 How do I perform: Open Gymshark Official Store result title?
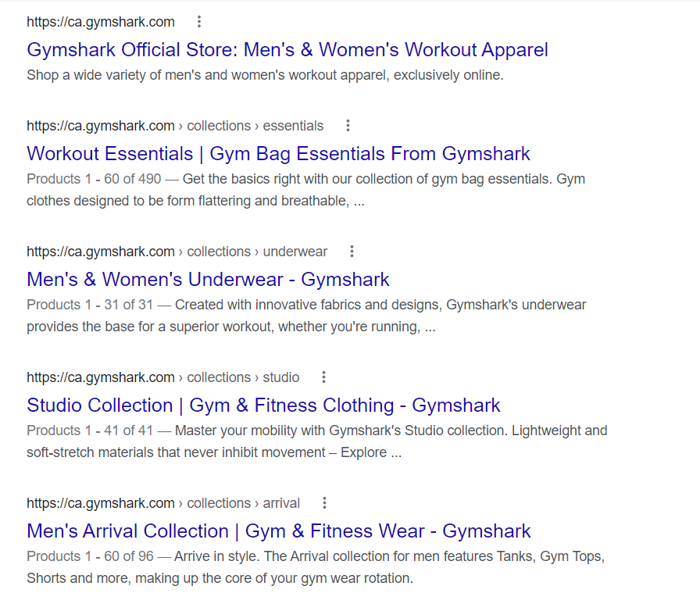tap(287, 49)
